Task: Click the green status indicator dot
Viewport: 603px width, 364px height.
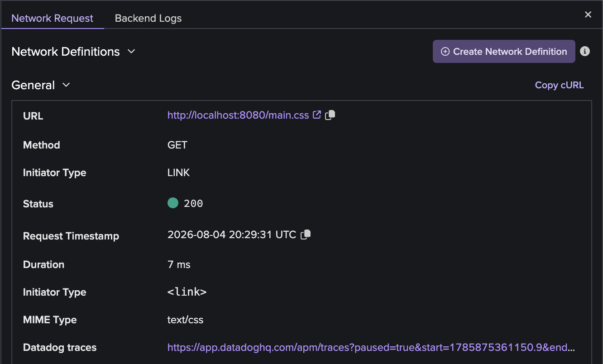Action: [x=173, y=203]
